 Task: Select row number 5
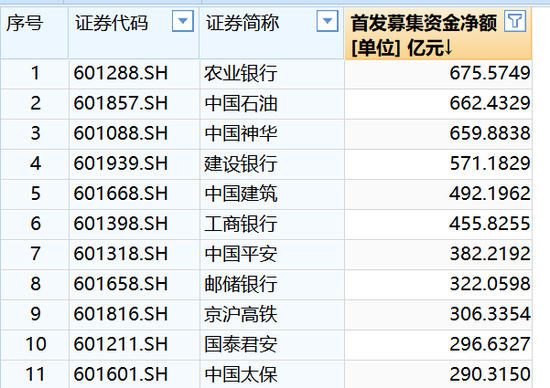[x=35, y=194]
